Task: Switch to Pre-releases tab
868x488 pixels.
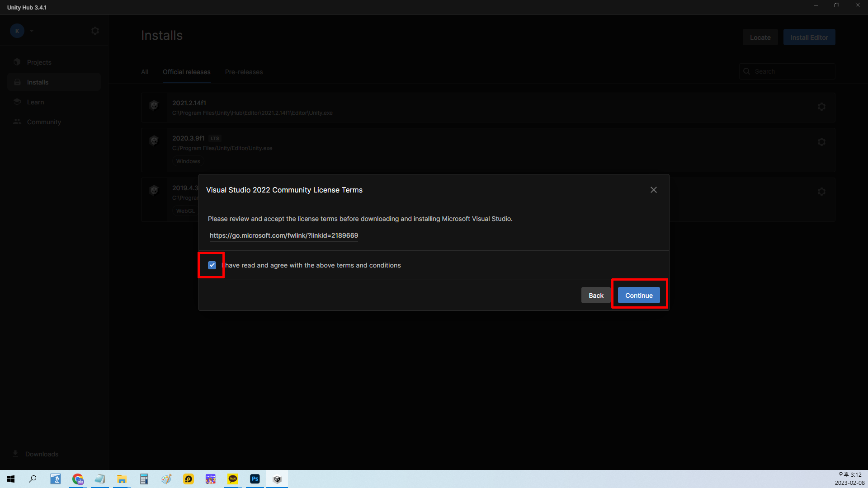Action: click(244, 72)
